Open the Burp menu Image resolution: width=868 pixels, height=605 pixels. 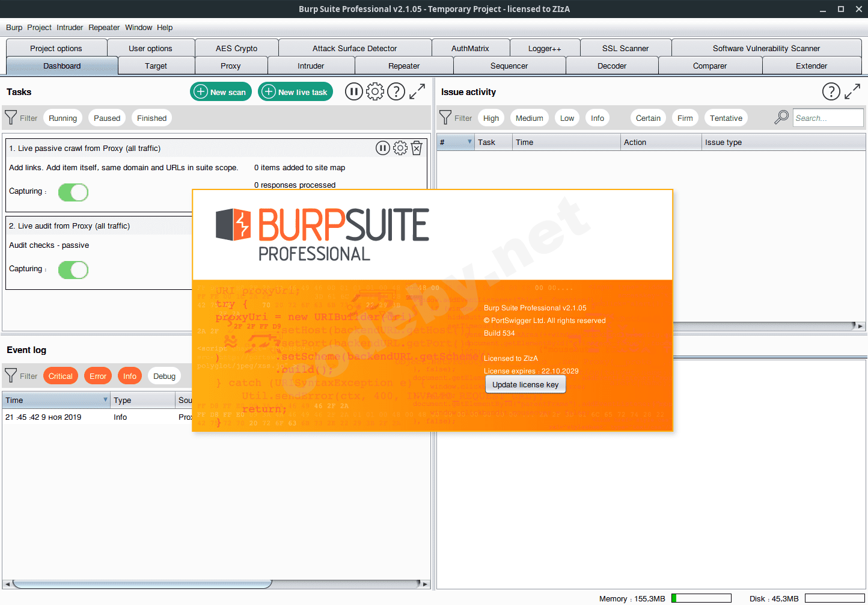point(14,27)
